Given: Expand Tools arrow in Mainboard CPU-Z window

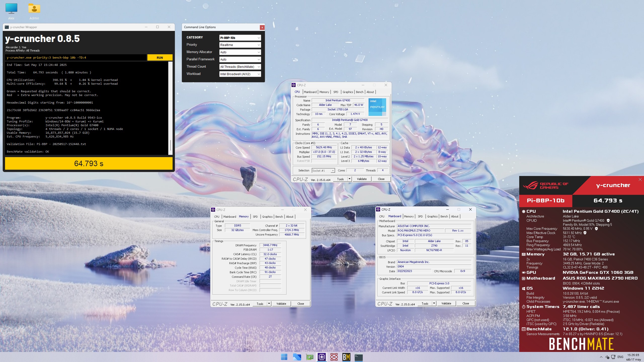Looking at the screenshot, I should pyautogui.click(x=434, y=303).
